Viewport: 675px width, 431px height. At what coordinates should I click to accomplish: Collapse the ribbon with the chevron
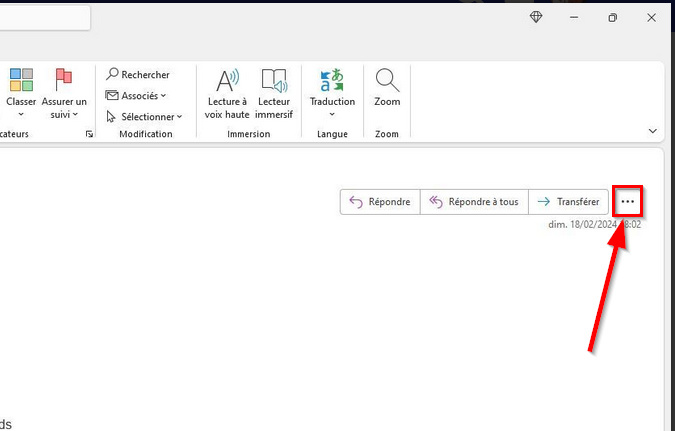click(x=653, y=131)
